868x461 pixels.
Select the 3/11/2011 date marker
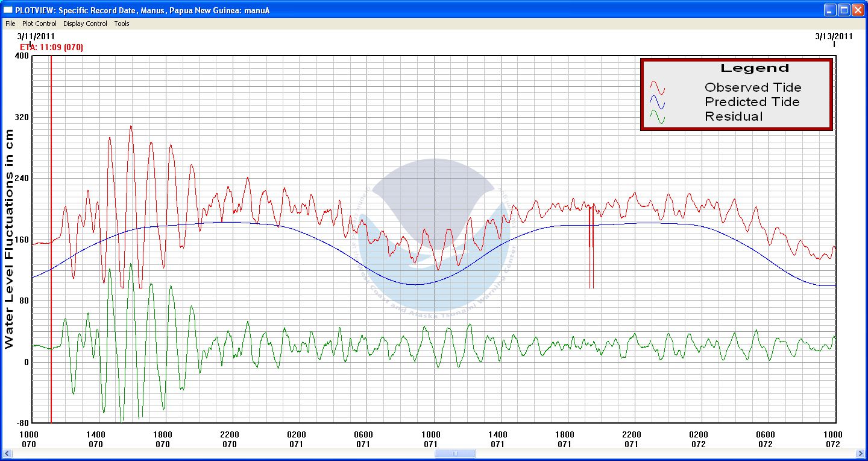coord(36,36)
